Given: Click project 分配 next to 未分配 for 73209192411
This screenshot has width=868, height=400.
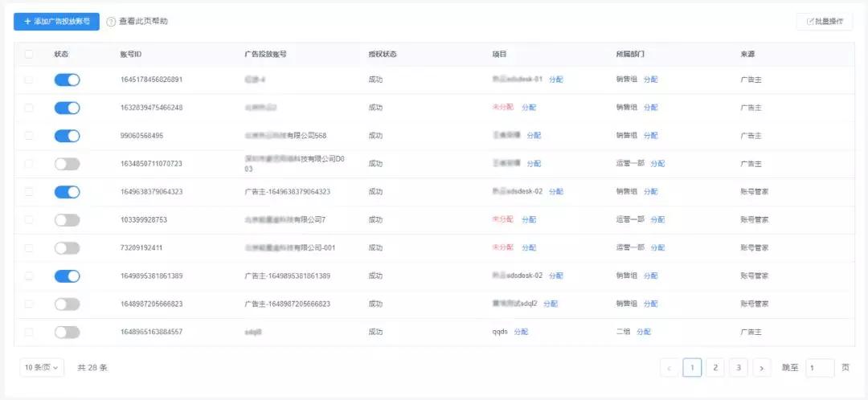Looking at the screenshot, I should pos(529,248).
